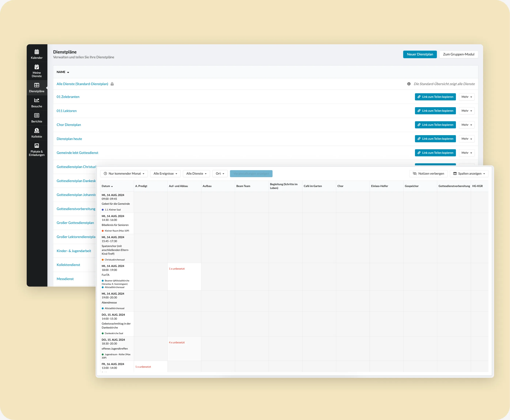Sort by the Datum column header
Viewport: 510px width, 420px height.
point(107,186)
